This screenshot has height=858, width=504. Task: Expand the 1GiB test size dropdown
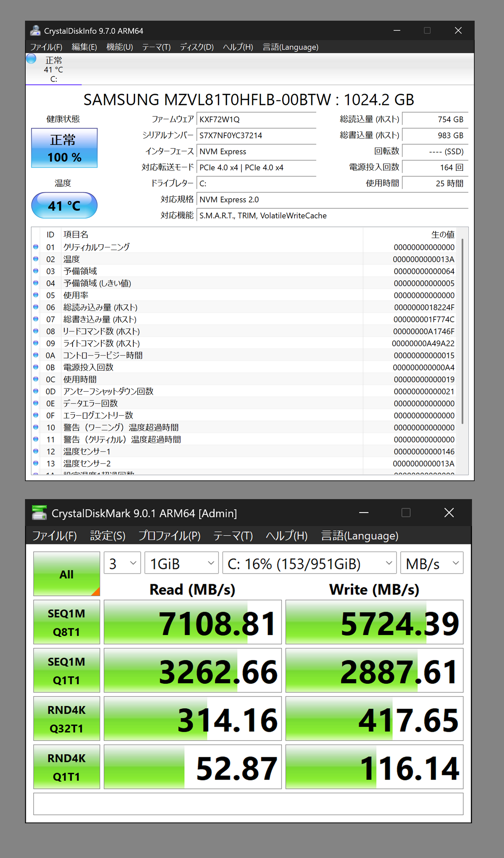click(x=181, y=564)
